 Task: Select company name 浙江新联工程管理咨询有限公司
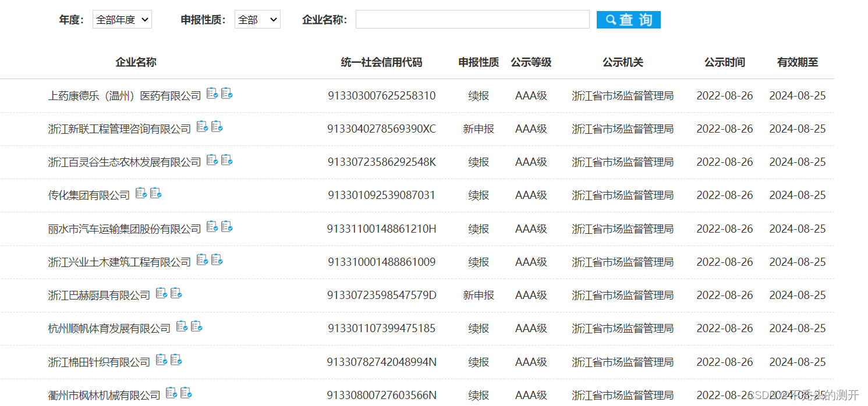[x=119, y=129]
